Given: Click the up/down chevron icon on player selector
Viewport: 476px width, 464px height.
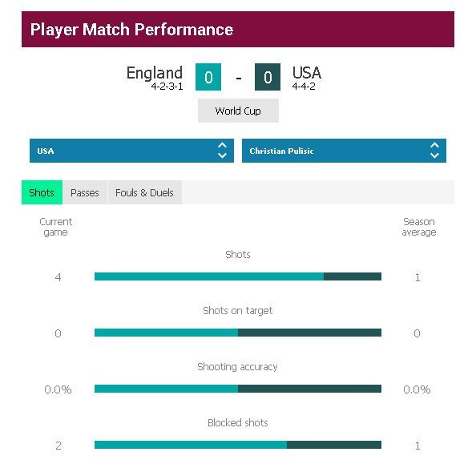Looking at the screenshot, I should 434,151.
